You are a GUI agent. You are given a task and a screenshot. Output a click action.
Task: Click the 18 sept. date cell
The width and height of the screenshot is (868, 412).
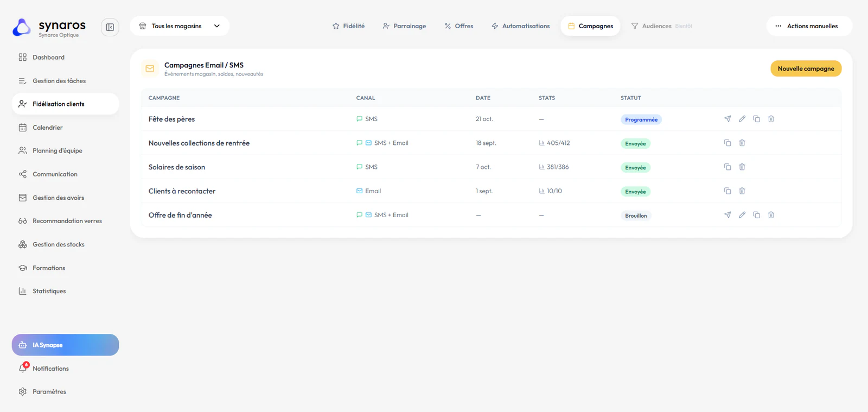(486, 143)
